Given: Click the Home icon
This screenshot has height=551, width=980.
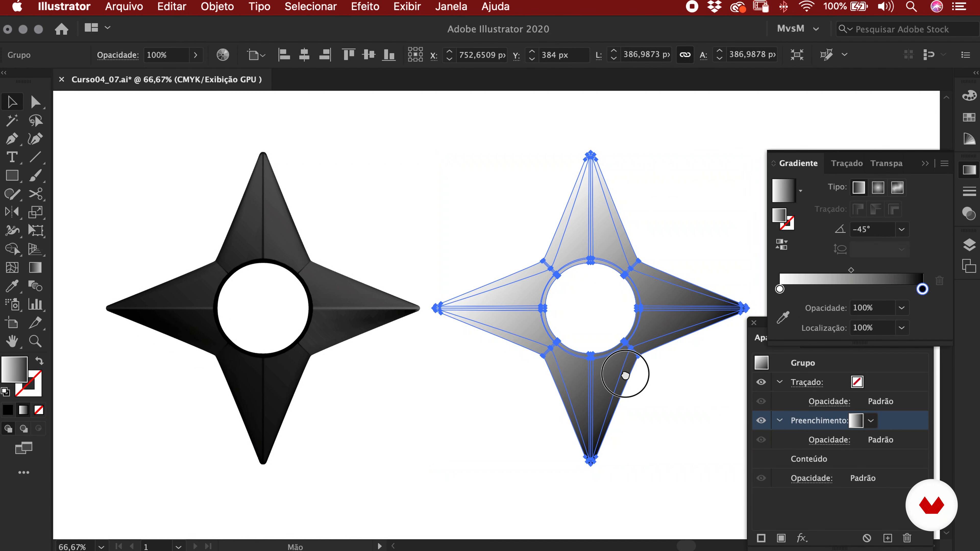Looking at the screenshot, I should [x=61, y=29].
